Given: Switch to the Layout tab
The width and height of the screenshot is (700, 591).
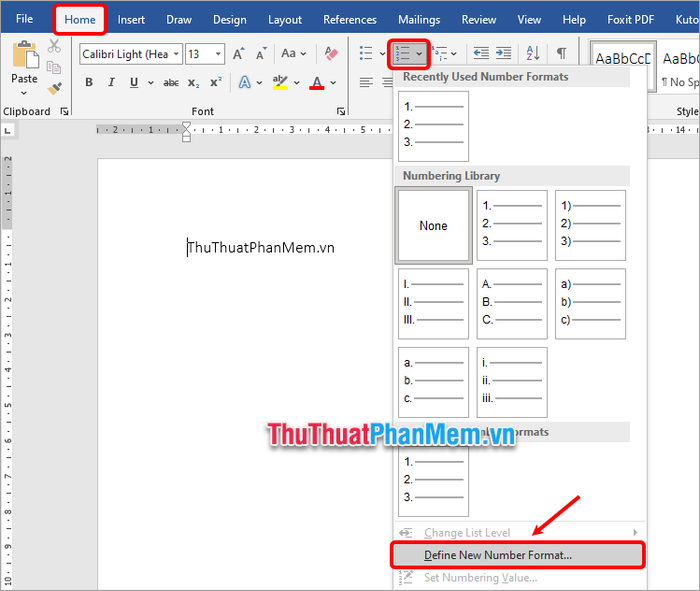Looking at the screenshot, I should [285, 20].
